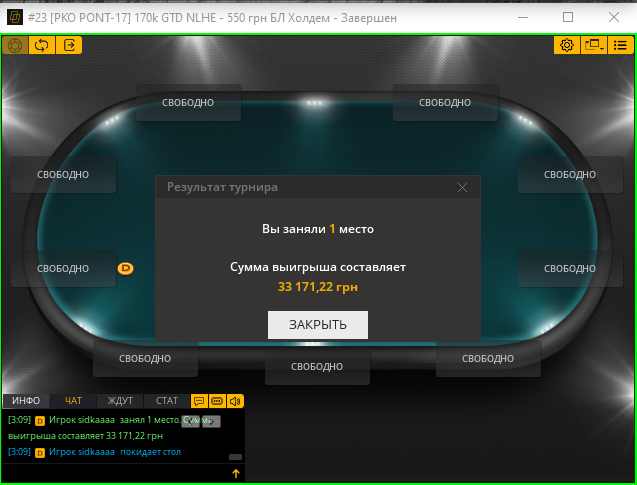
Task: Click the yellow icon between chat and speaker
Action: [x=217, y=401]
